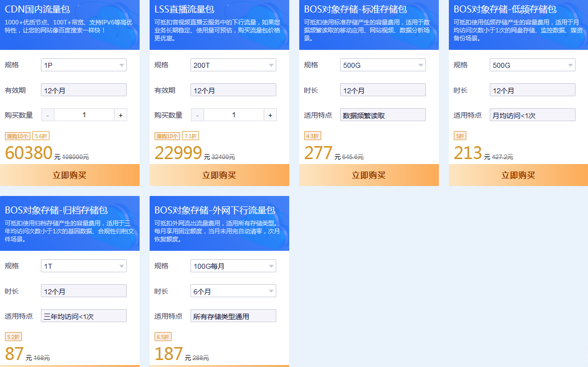Increase LSS 直播流量包 purchase quantity
The width and height of the screenshot is (588, 367).
click(x=270, y=115)
